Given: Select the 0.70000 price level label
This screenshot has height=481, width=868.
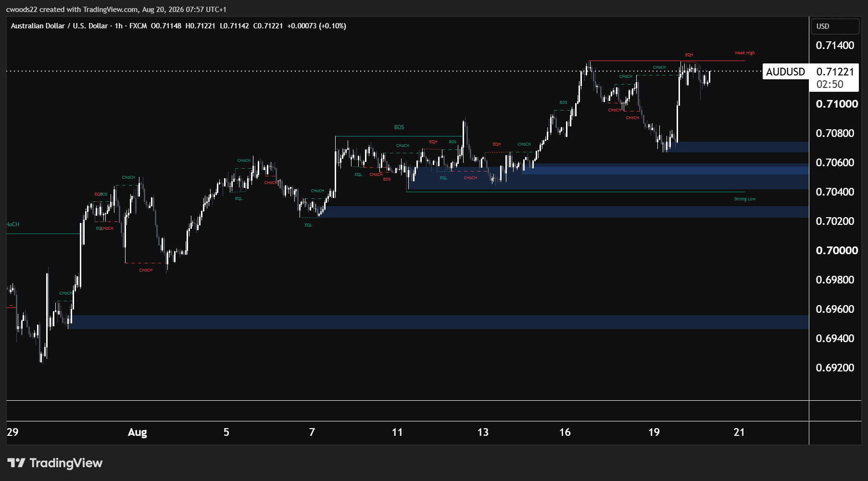Looking at the screenshot, I should pyautogui.click(x=837, y=251).
